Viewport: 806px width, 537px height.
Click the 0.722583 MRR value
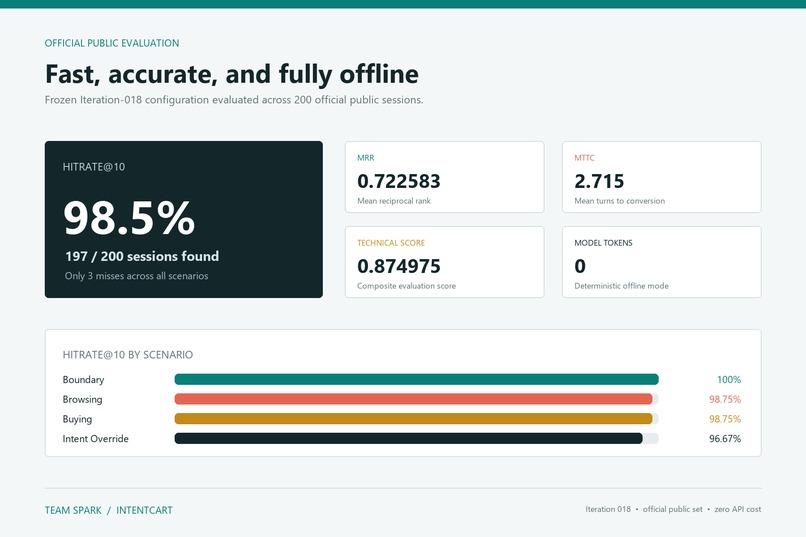[x=399, y=181]
